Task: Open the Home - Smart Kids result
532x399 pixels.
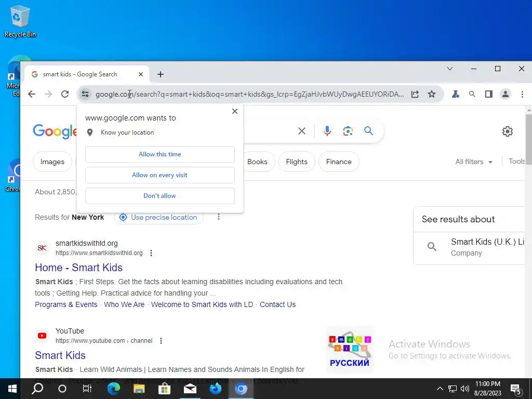Action: (79, 268)
